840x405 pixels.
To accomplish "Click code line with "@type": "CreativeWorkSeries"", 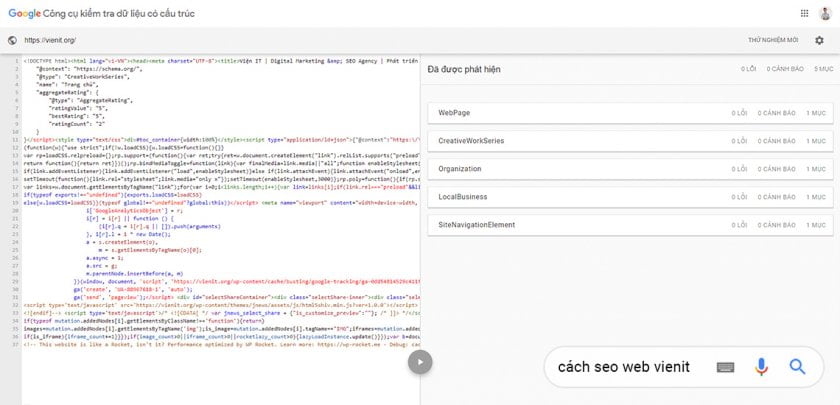I will [x=83, y=77].
